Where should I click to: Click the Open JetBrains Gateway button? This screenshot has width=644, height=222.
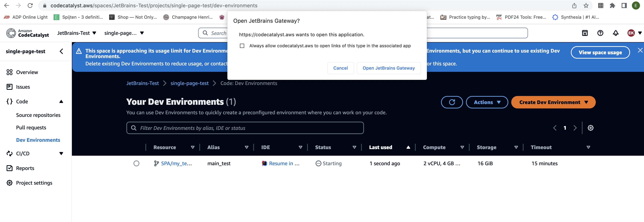click(x=388, y=68)
